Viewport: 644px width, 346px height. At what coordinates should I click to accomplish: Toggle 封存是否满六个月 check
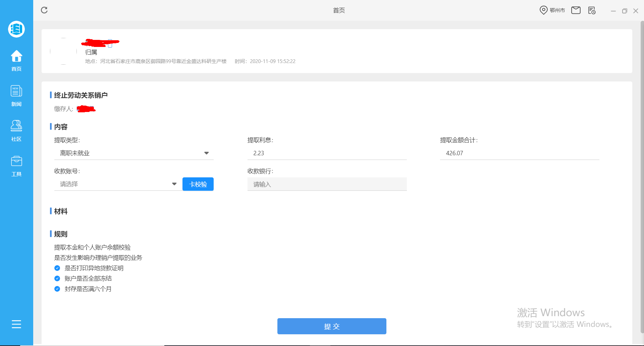click(x=57, y=289)
